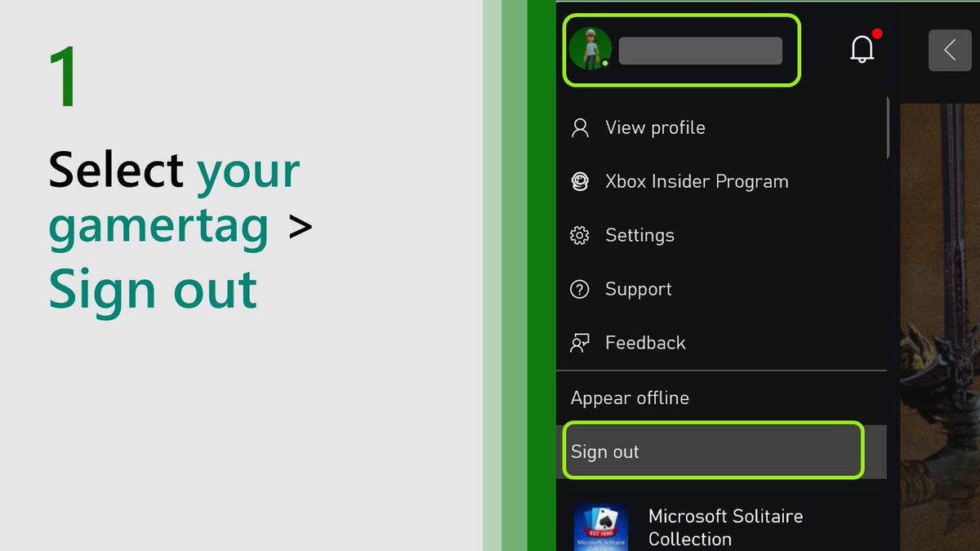Image resolution: width=980 pixels, height=551 pixels.
Task: Click the profile menu scrollbar
Action: [888, 127]
